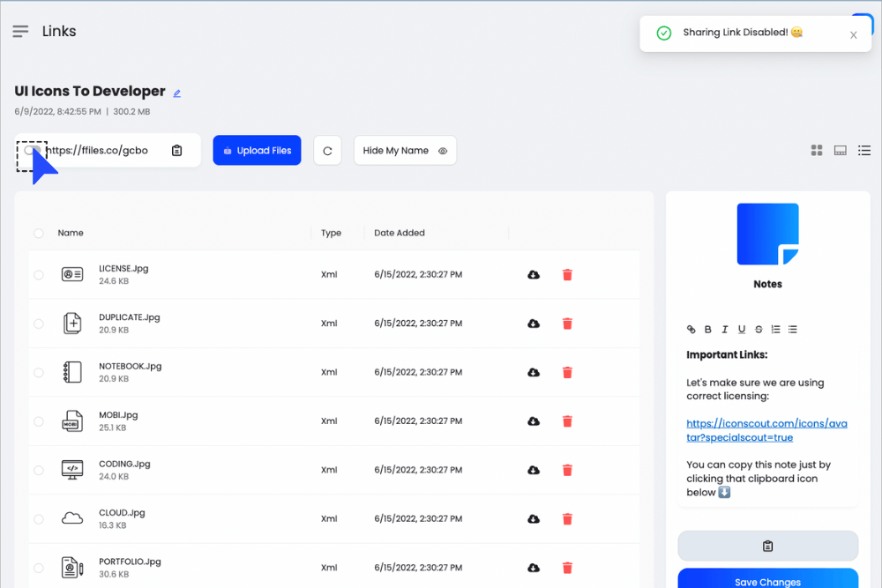Click the NOTEBOOK.Jpg file name
The image size is (882, 588).
pos(130,366)
